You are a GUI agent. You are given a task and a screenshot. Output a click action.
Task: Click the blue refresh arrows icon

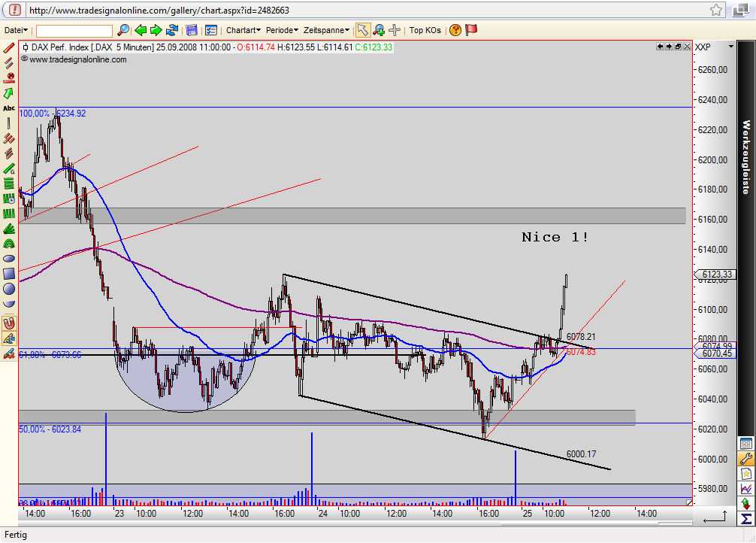click(x=171, y=30)
